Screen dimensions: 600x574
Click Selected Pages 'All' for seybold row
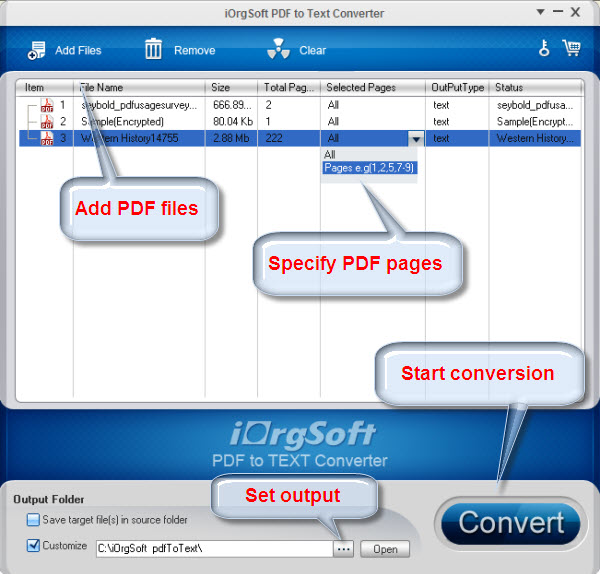[333, 105]
